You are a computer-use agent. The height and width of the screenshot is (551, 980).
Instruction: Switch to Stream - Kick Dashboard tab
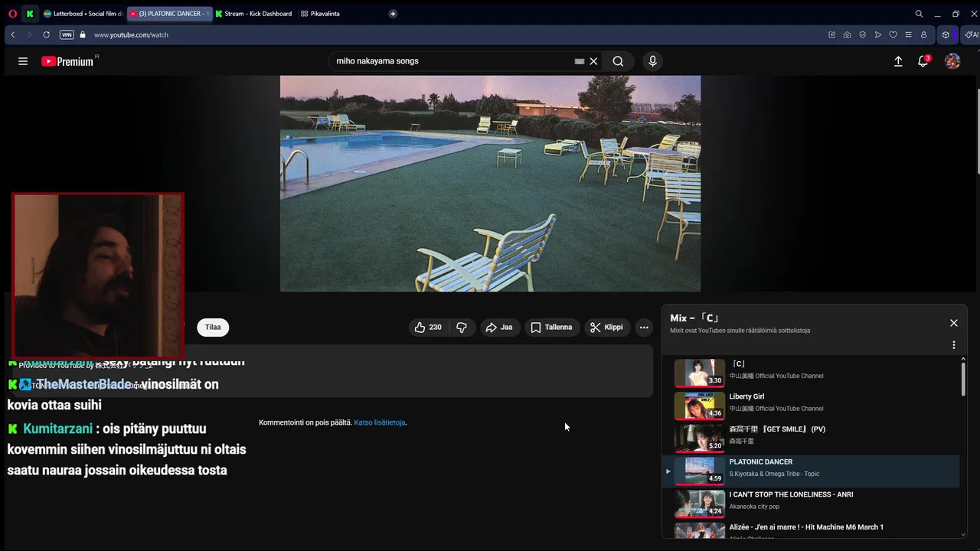254,14
